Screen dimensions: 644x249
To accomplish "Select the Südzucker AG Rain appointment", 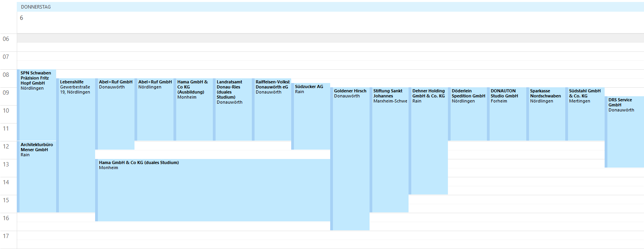I will pos(311,116).
